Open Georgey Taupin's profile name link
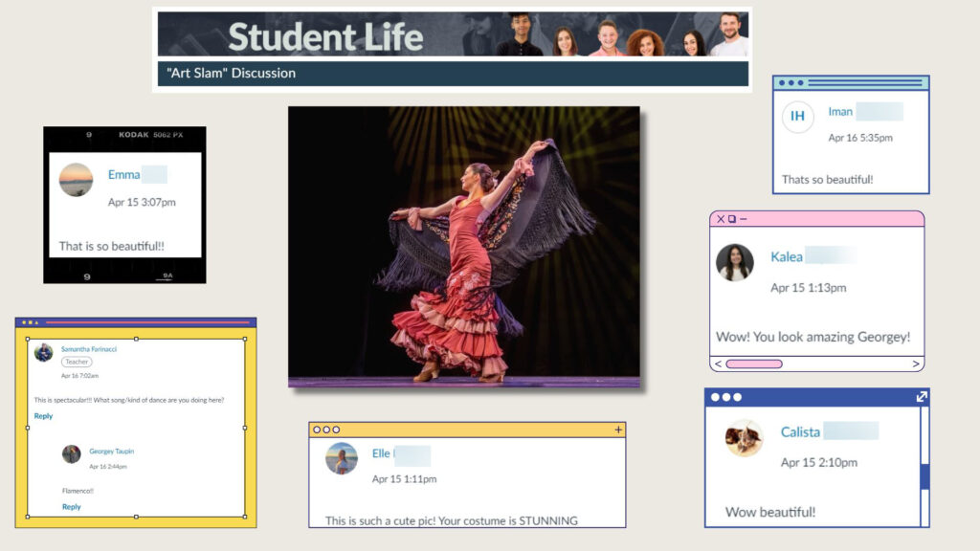Screen dimensions: 980x551 [x=111, y=451]
